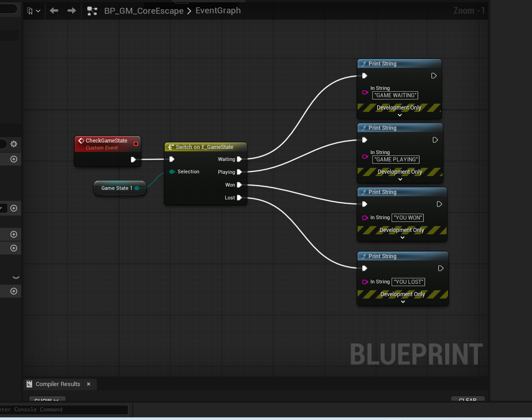Click the Lost execution output pin
Image resolution: width=532 pixels, height=420 pixels.
coord(239,198)
